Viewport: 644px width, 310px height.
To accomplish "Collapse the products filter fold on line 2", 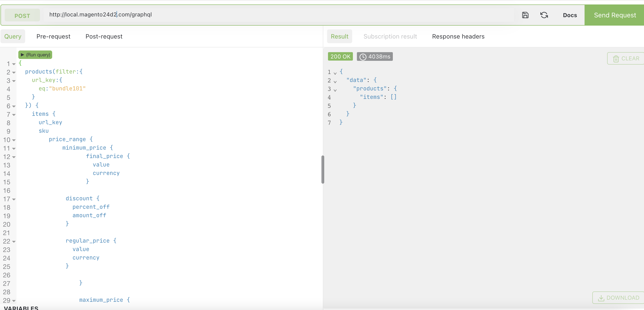I will click(14, 73).
